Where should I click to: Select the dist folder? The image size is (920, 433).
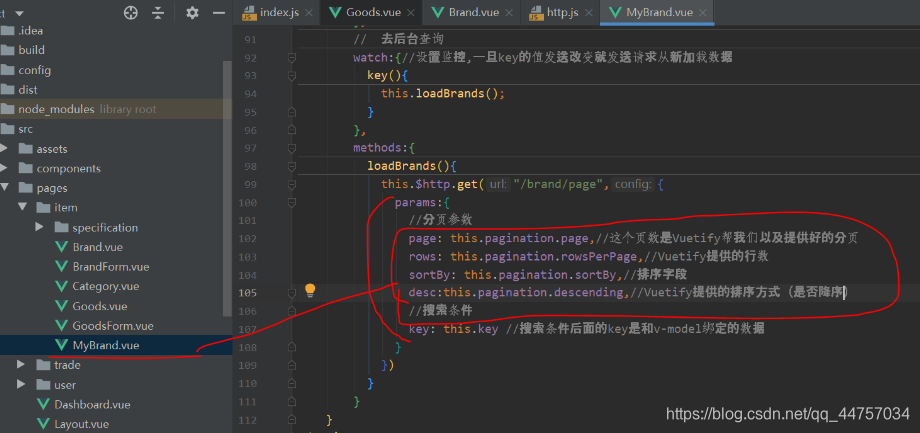[x=28, y=90]
